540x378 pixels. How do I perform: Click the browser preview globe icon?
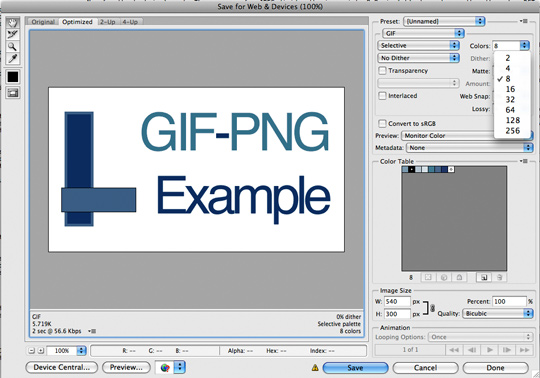click(165, 367)
